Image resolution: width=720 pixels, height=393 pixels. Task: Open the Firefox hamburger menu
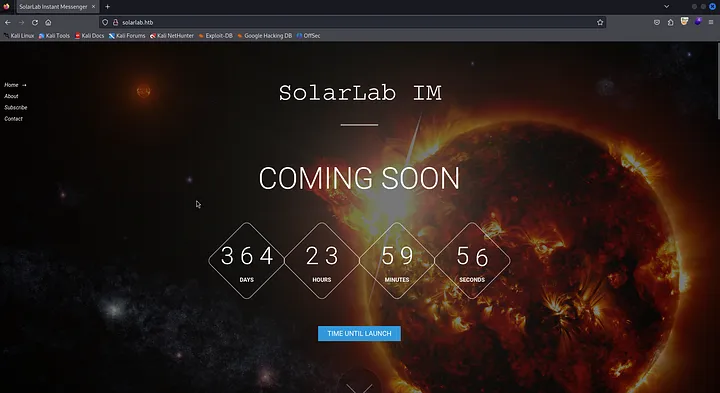711,22
